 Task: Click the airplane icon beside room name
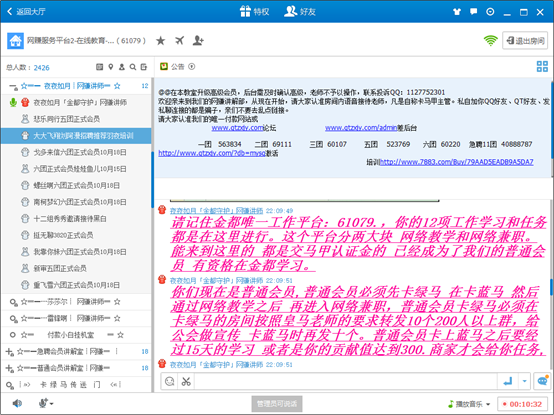pyautogui.click(x=179, y=40)
